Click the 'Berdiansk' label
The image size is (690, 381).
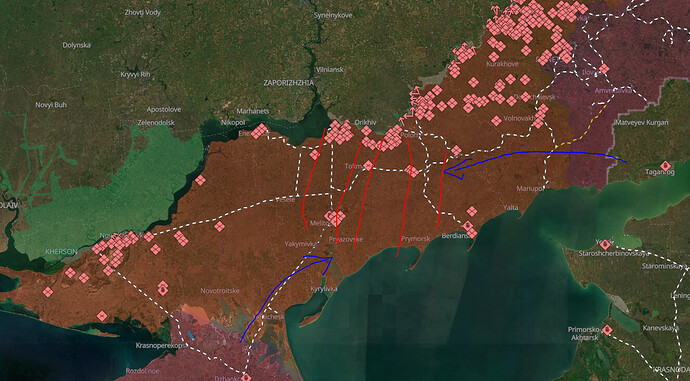coord(456,236)
